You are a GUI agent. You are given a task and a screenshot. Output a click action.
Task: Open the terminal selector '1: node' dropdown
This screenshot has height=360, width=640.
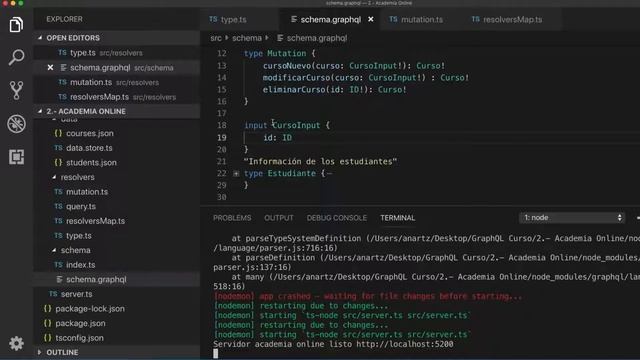pos(572,218)
